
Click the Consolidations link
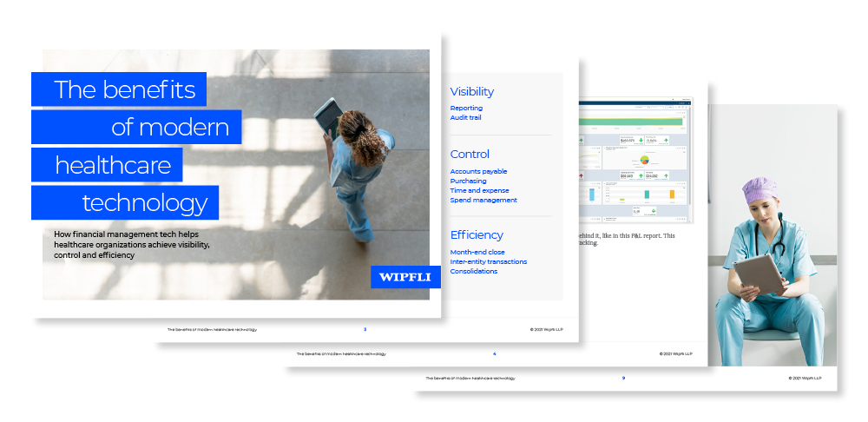(x=473, y=271)
